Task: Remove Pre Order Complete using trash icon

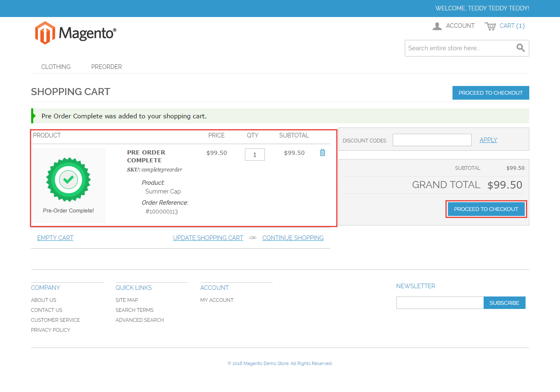Action: (322, 152)
